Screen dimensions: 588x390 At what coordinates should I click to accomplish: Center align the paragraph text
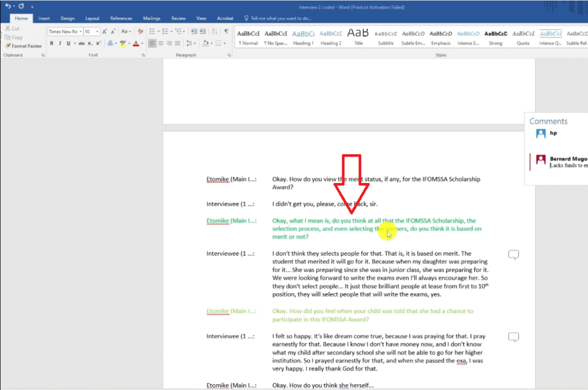tap(161, 44)
